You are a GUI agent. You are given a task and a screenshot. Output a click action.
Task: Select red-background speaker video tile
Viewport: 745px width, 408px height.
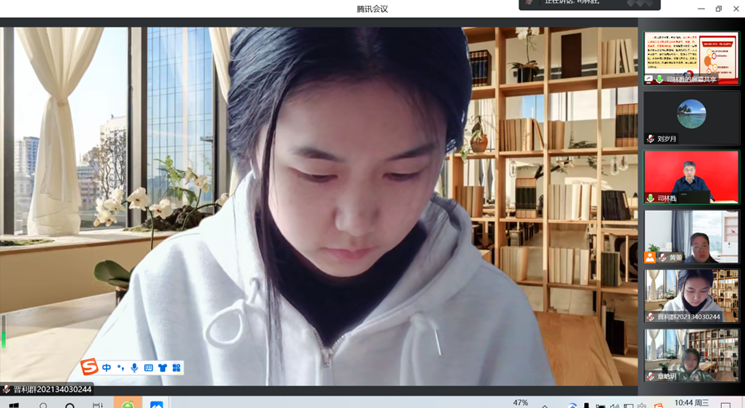(691, 177)
